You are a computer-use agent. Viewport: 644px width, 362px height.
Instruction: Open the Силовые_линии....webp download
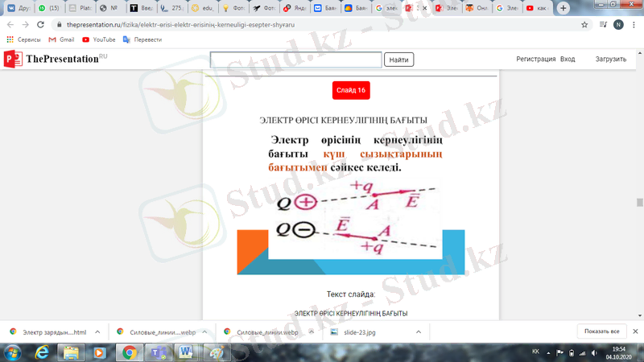tap(157, 332)
